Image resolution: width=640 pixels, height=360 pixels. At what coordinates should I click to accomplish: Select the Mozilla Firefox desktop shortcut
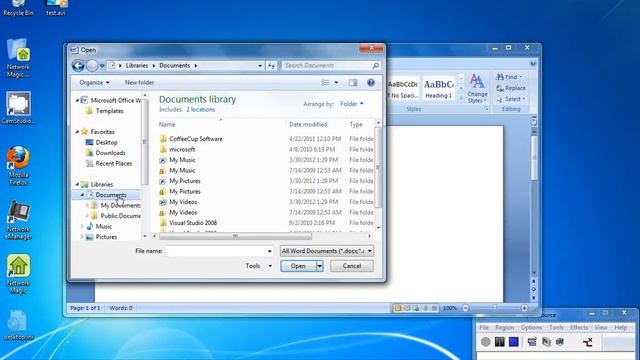pyautogui.click(x=18, y=165)
